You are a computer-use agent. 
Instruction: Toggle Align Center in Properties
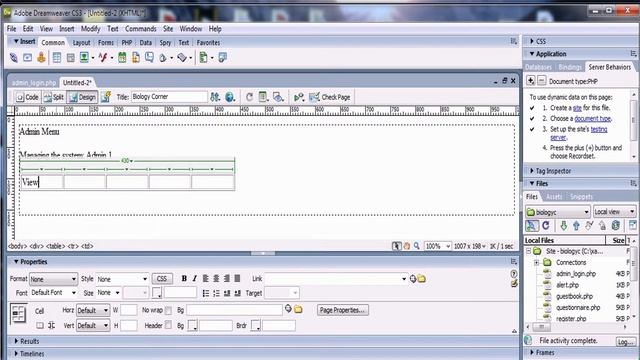click(216, 279)
